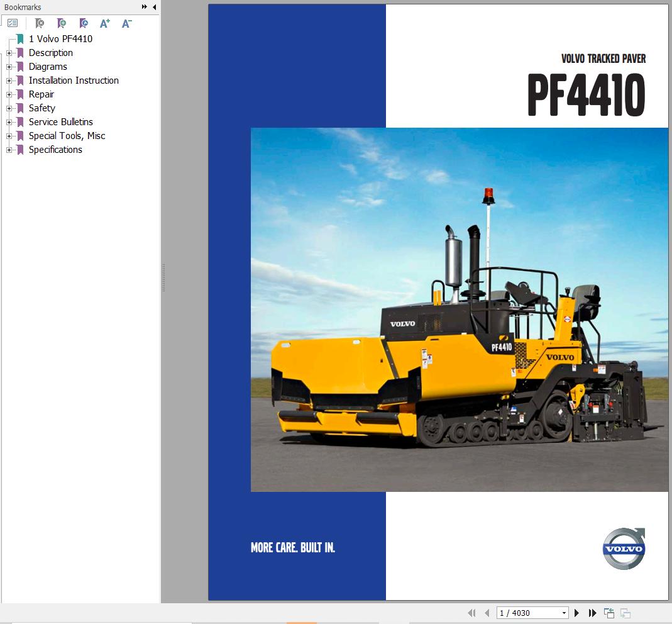Click the greyed next view icon
Image resolution: width=672 pixels, height=624 pixels.
625,613
